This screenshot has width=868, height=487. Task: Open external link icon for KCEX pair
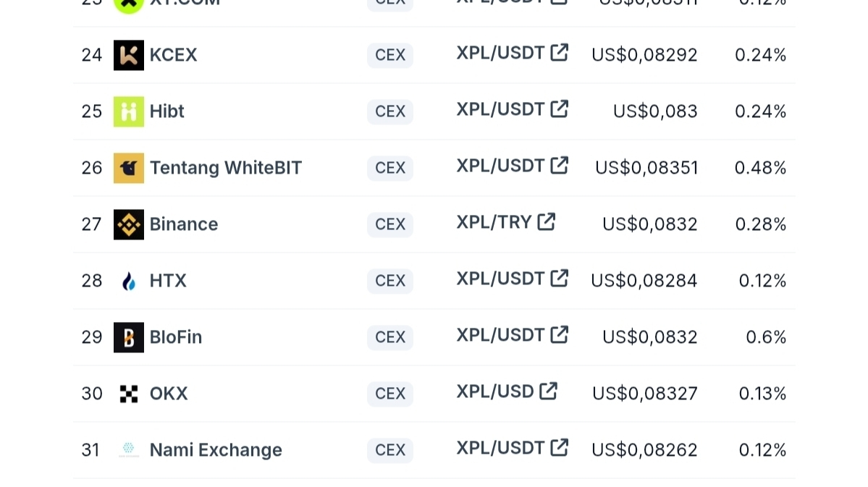click(560, 52)
